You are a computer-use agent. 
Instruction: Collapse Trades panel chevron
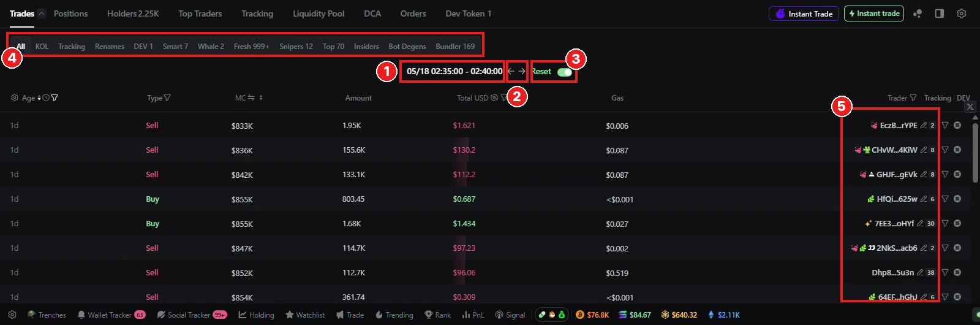click(x=42, y=13)
